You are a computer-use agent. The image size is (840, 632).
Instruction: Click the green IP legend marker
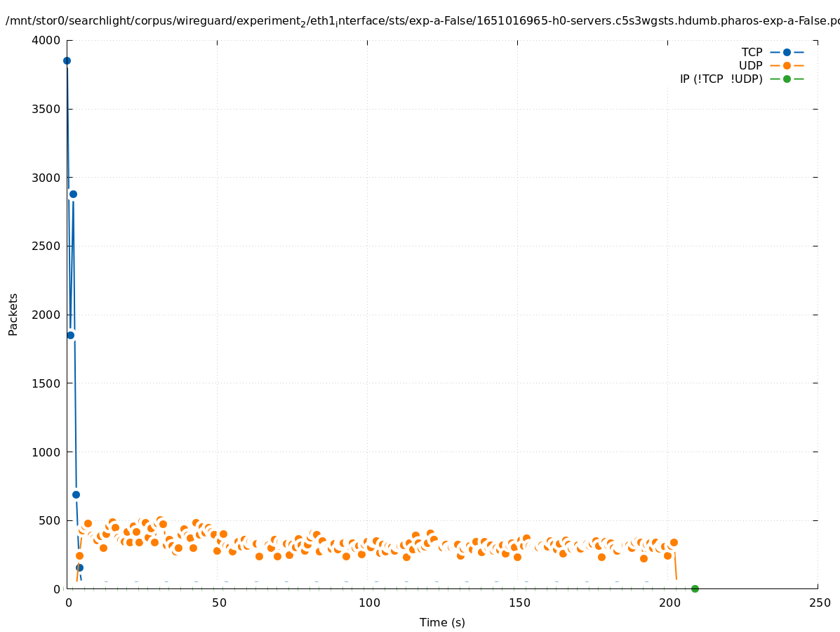point(787,79)
